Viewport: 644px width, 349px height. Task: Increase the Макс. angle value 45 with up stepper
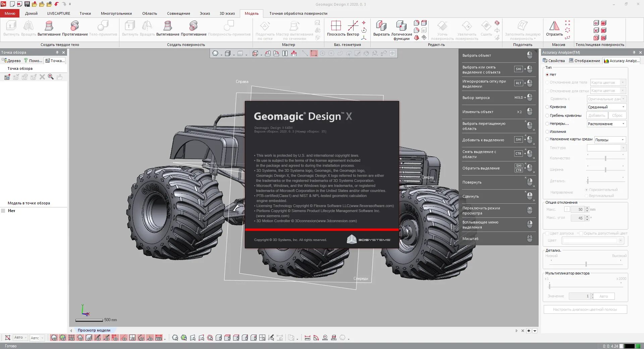[587, 216]
